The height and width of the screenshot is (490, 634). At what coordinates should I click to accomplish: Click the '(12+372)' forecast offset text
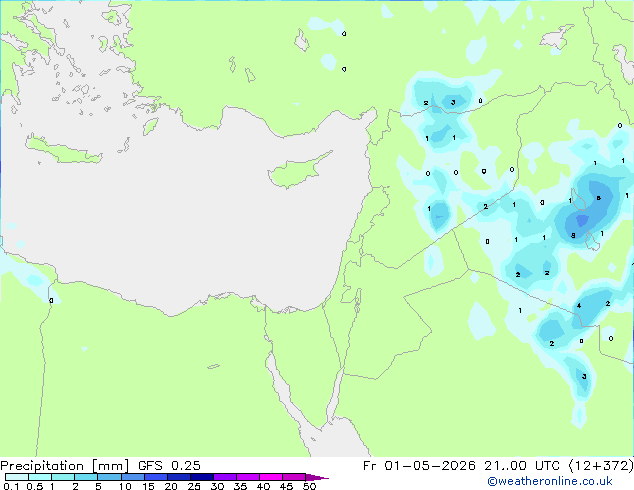[x=601, y=466]
